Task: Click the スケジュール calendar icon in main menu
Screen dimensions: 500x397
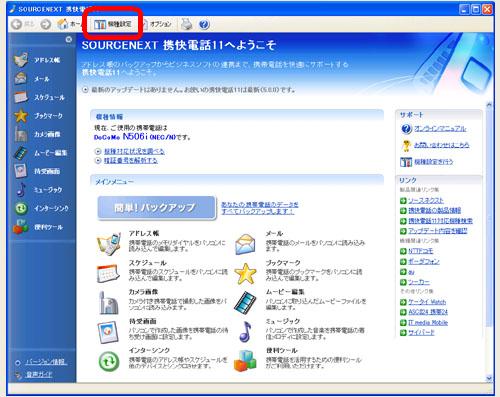Action: pos(108,273)
